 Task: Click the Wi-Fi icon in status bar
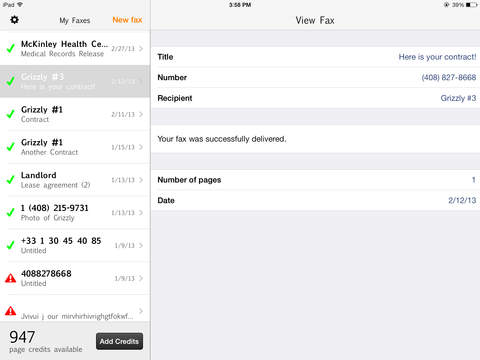(x=20, y=5)
